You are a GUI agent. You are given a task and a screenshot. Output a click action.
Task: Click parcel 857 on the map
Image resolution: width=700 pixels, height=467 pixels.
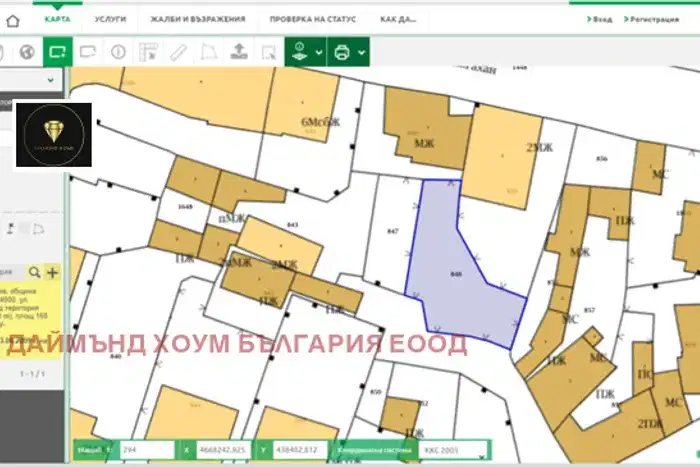pos(589,310)
